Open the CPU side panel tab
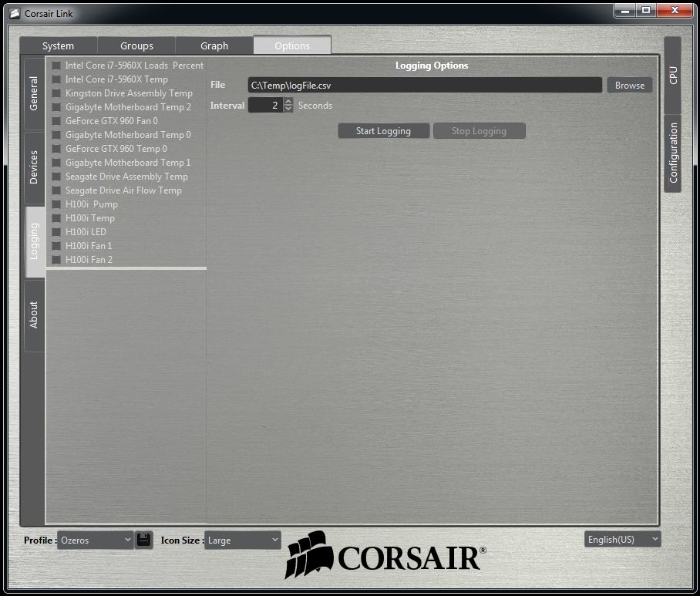 pos(673,75)
